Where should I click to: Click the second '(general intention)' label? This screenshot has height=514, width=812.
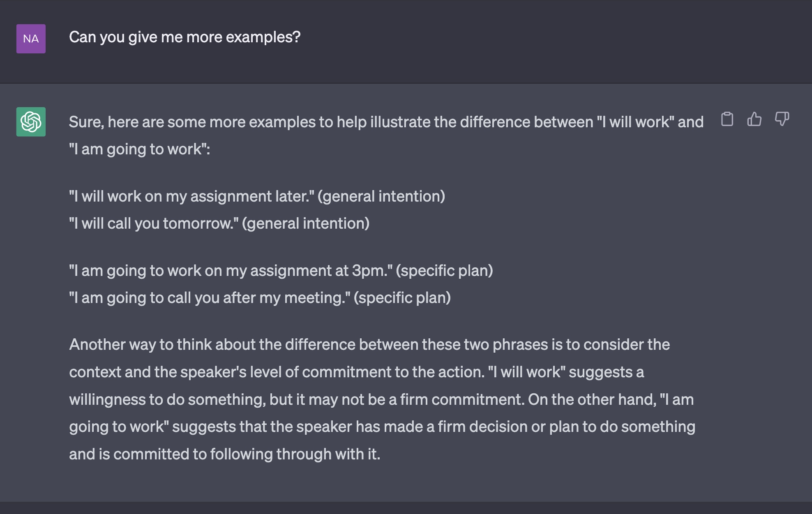coord(306,223)
